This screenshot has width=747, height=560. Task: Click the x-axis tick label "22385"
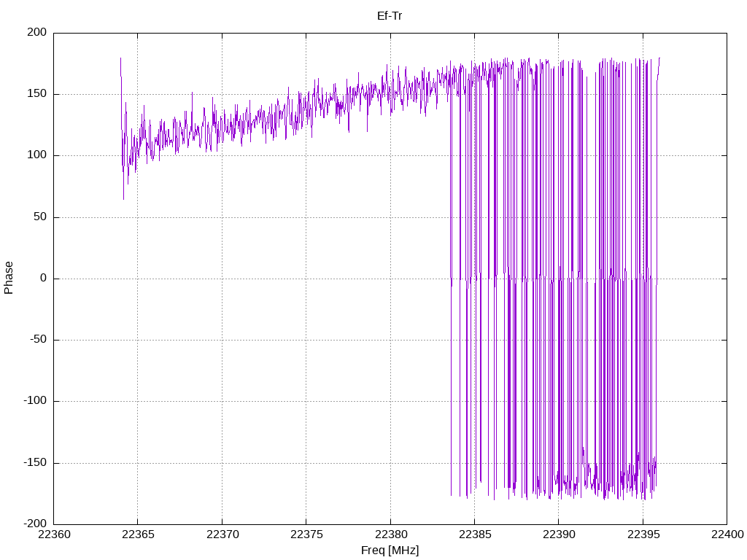475,534
